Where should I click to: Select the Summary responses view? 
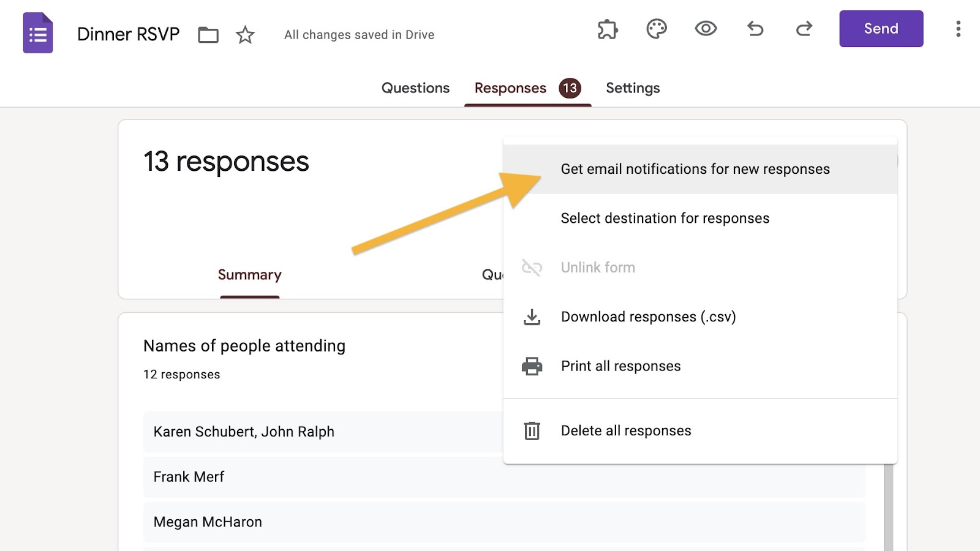(x=249, y=275)
